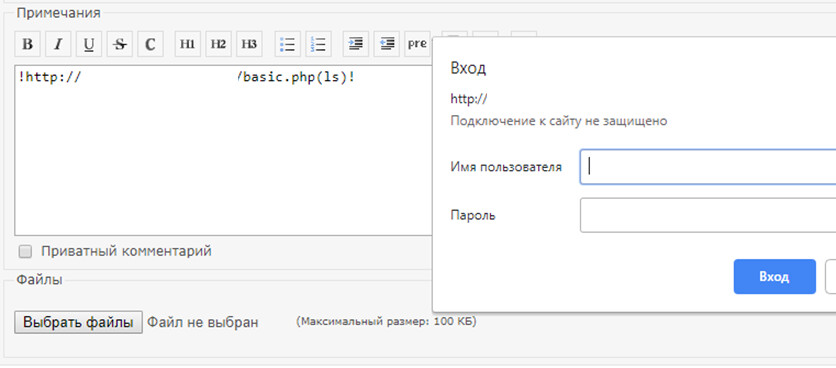Insert heading H1
The height and width of the screenshot is (368, 836).
point(188,44)
